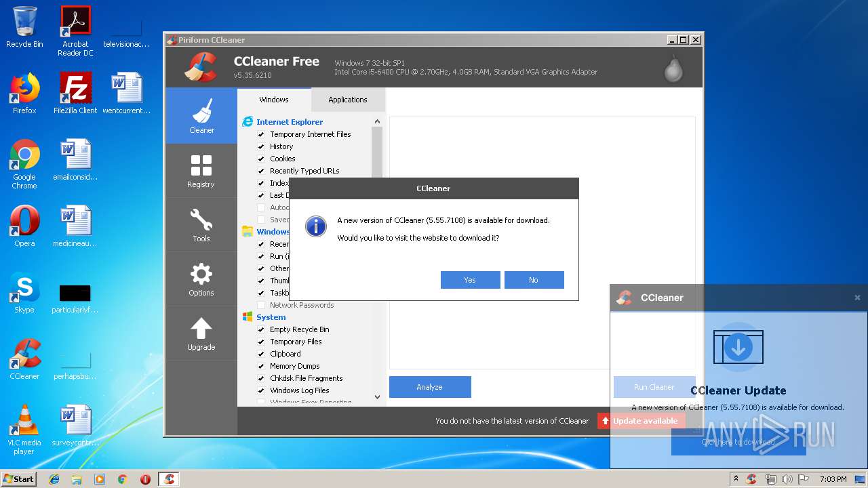
Task: Collapse the System category header
Action: tap(271, 317)
